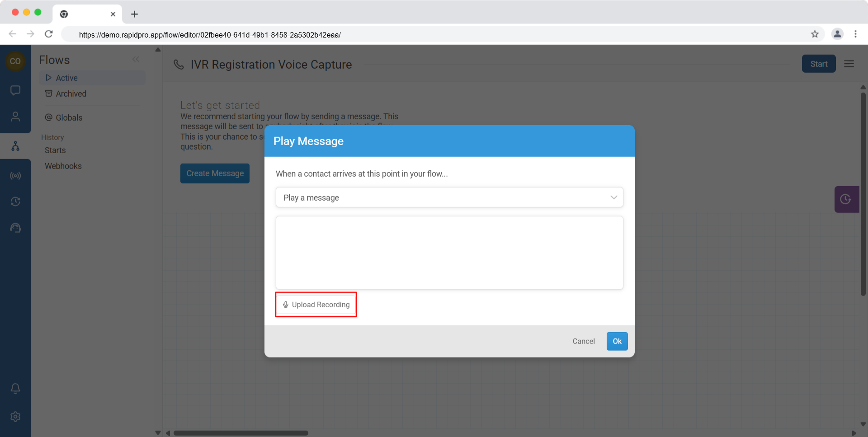Open Globals in the Flows menu
Viewport: 868px width, 437px height.
tap(69, 117)
